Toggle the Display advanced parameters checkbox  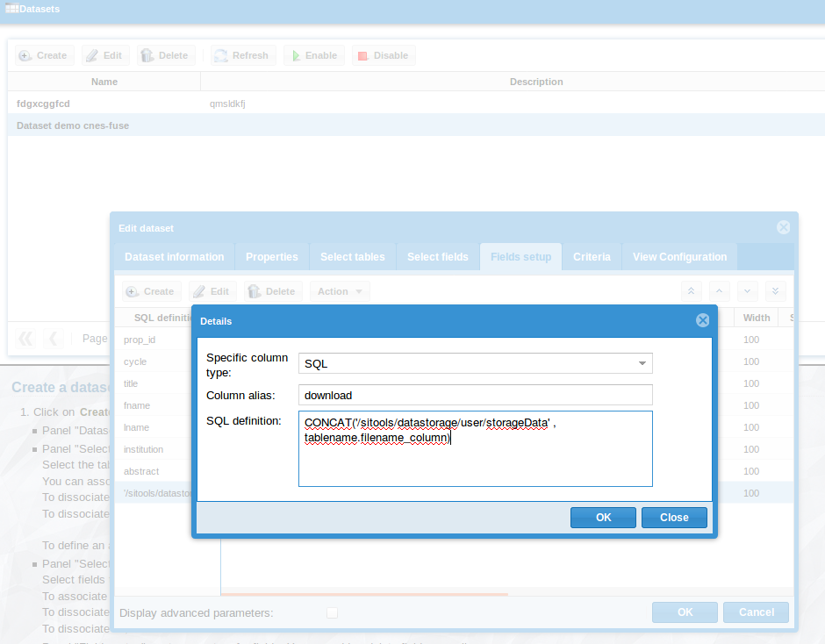pyautogui.click(x=332, y=612)
